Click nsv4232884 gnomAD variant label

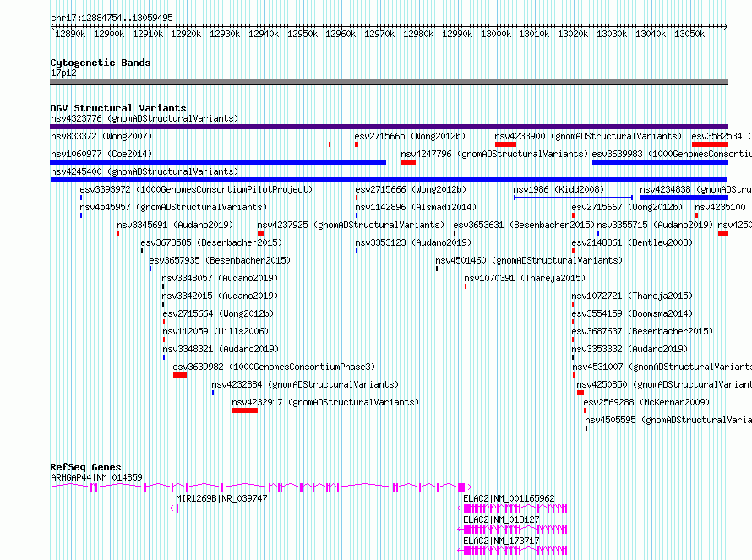click(x=305, y=384)
